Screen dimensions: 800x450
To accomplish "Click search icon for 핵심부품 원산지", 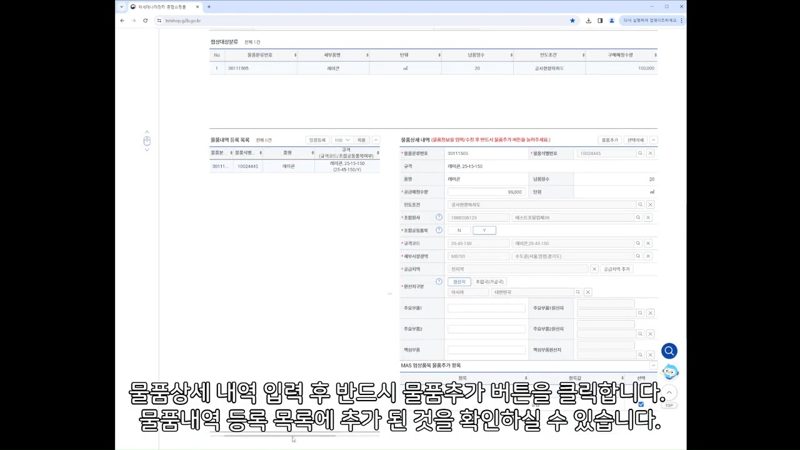I will (640, 355).
